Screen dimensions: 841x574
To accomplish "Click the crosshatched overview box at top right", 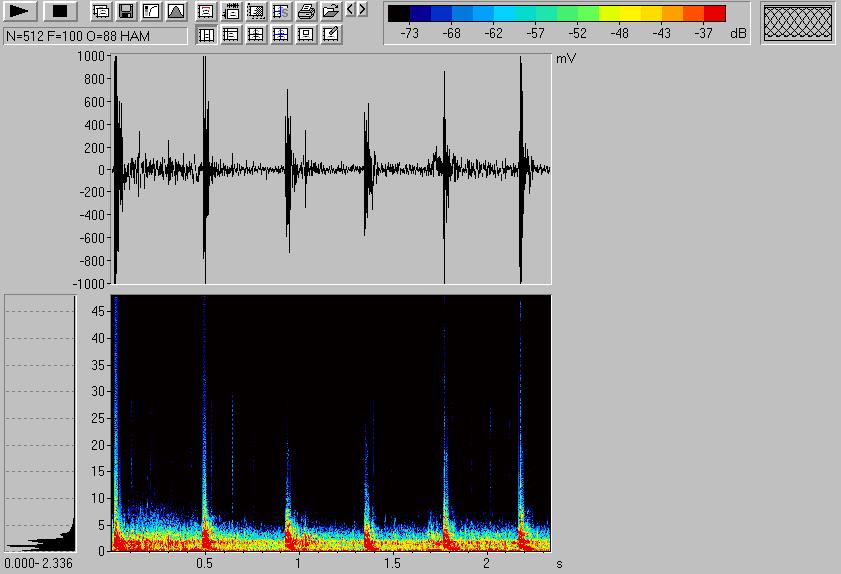I will coord(797,23).
